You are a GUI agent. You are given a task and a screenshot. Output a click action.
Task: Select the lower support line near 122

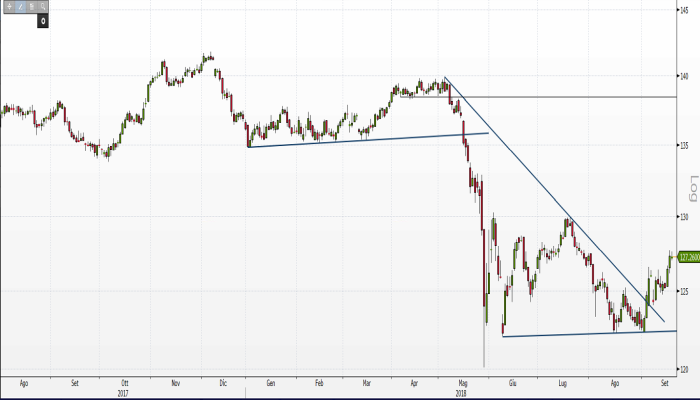[590, 334]
